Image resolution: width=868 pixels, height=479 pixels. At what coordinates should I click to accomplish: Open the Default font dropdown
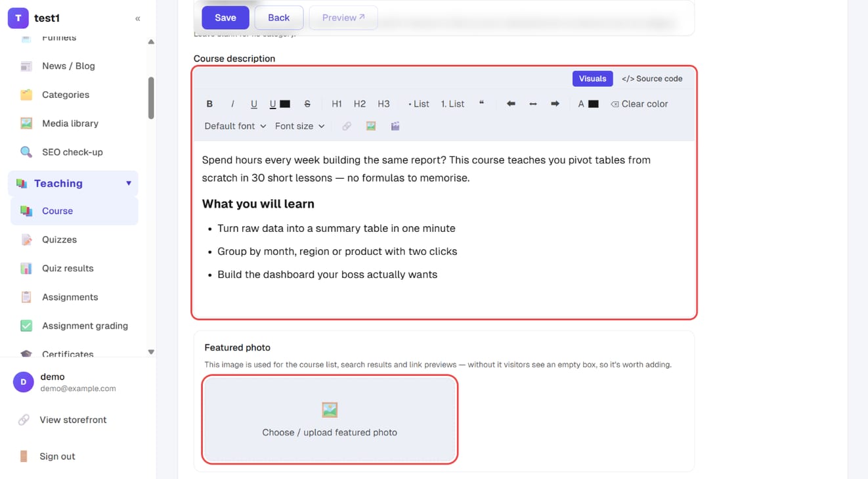pos(235,126)
